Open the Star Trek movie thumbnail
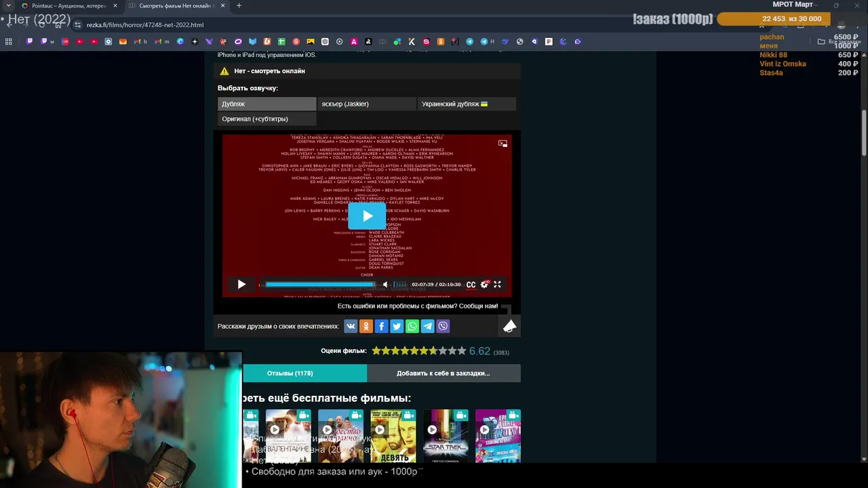 tap(446, 436)
